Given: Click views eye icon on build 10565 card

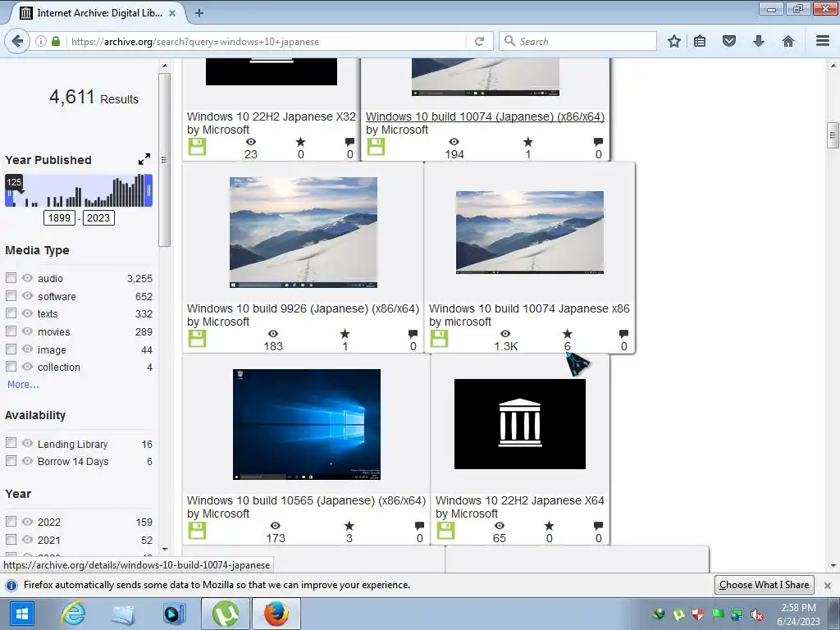Looking at the screenshot, I should click(x=276, y=526).
